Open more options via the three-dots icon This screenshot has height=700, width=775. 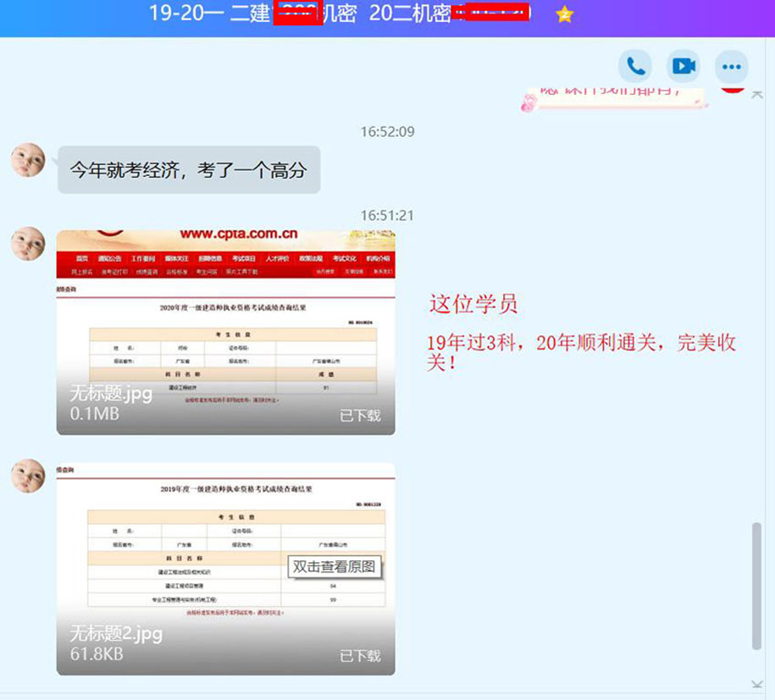click(x=731, y=66)
